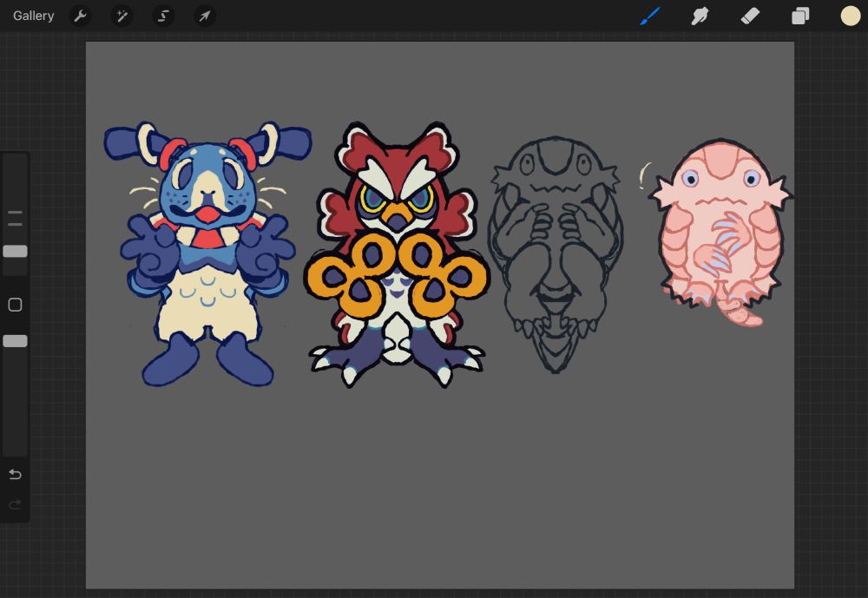Open the Actions wrench menu
Screen dimensions: 868x598
tap(80, 16)
